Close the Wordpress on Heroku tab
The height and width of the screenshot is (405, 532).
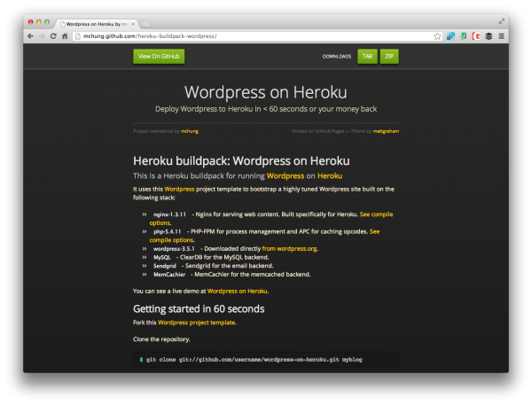coord(133,24)
